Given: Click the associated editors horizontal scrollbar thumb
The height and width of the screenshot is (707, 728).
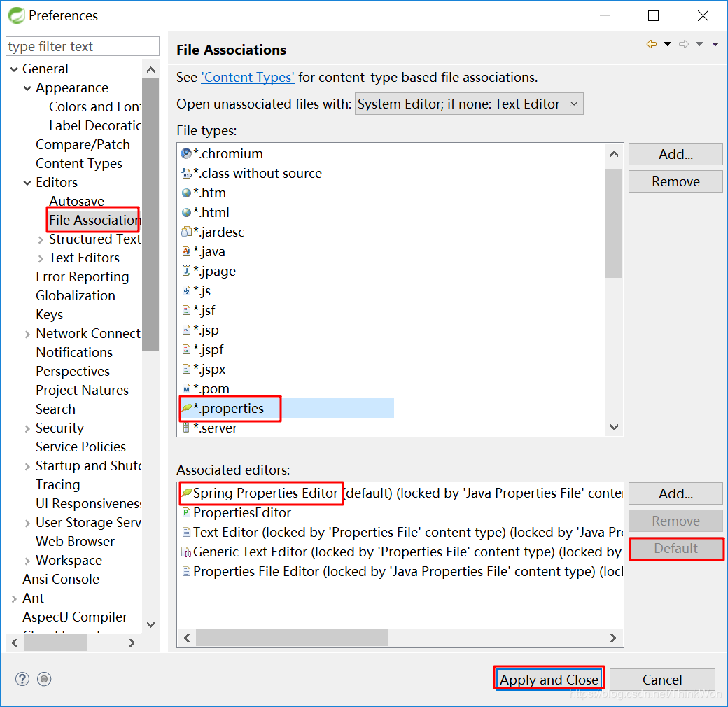Looking at the screenshot, I should click(292, 638).
